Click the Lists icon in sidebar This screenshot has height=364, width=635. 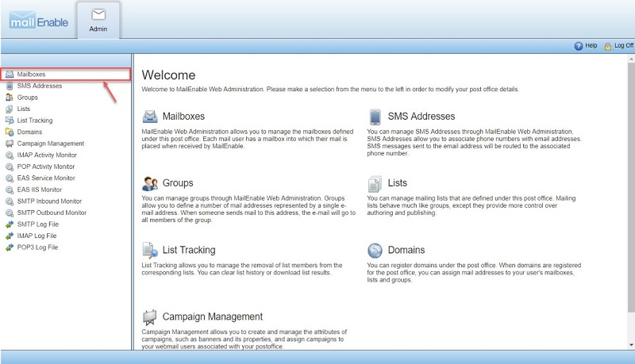tap(10, 109)
